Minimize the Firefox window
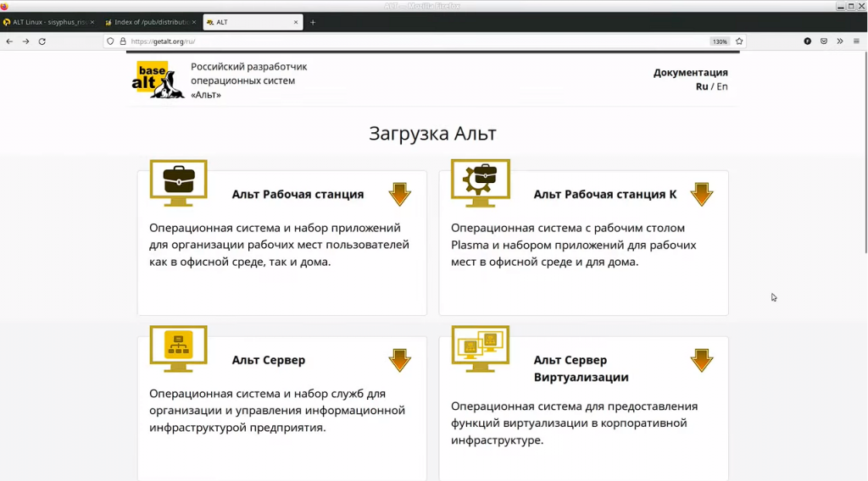868x481 pixels. (x=841, y=6)
